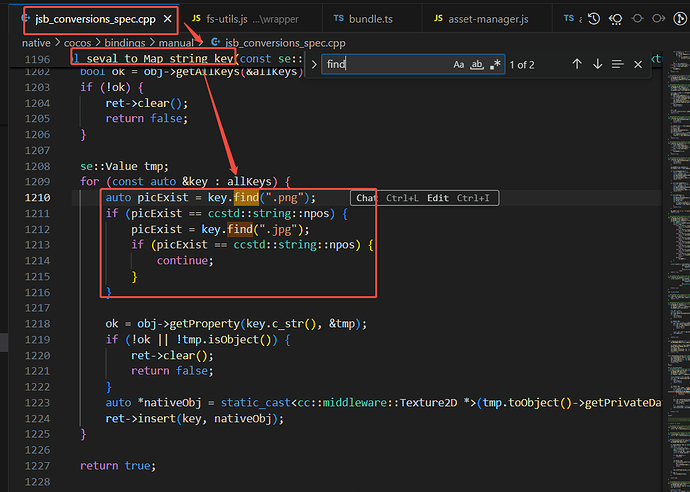
Task: Click line number 1227
Action: tap(37, 466)
